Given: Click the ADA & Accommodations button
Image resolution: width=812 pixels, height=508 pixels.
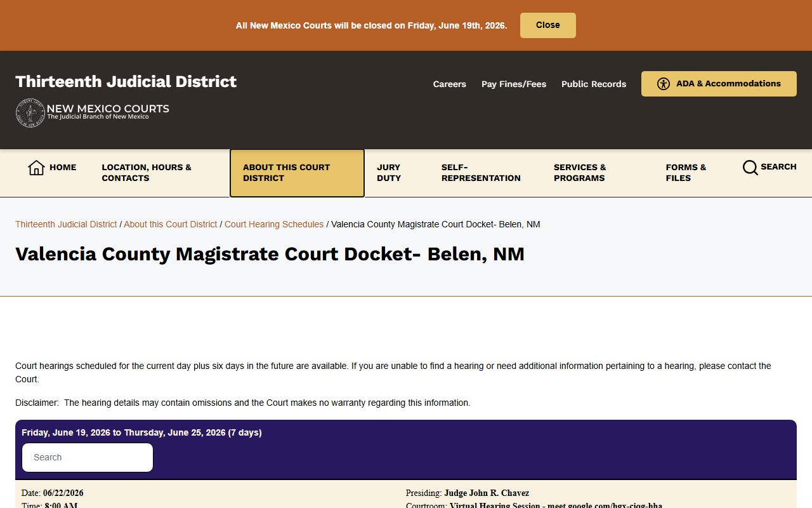Looking at the screenshot, I should 719,84.
